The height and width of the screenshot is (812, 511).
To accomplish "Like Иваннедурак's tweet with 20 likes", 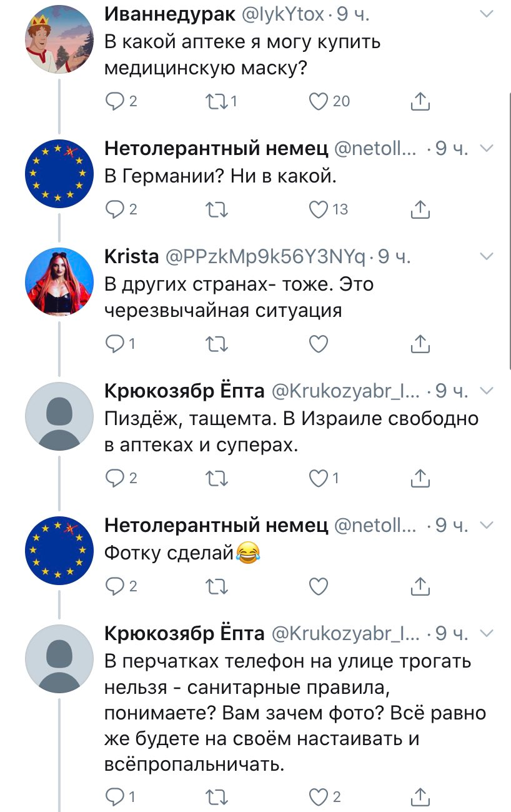I will pos(319,101).
